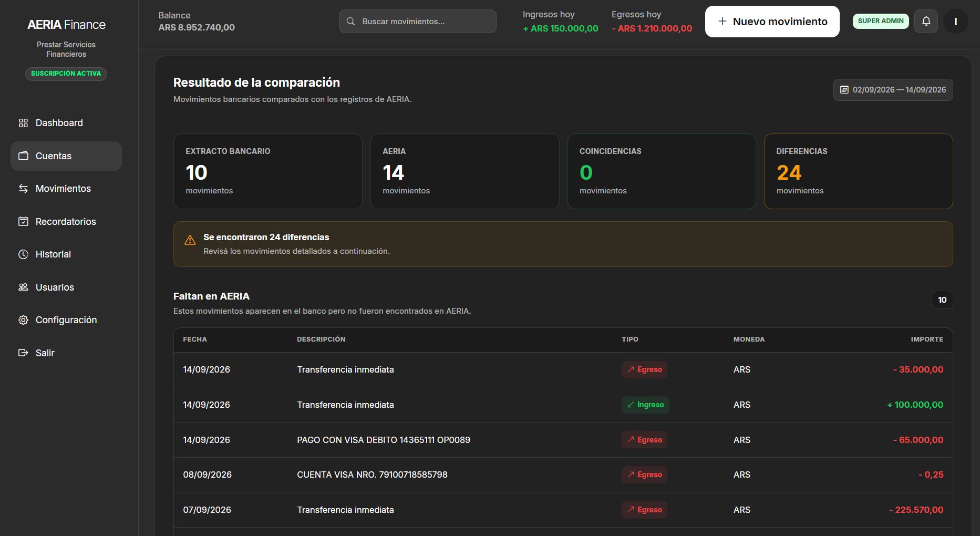The height and width of the screenshot is (536, 980).
Task: Click CUENTA VISA NRO. 79100718585798 description
Action: tap(372, 475)
